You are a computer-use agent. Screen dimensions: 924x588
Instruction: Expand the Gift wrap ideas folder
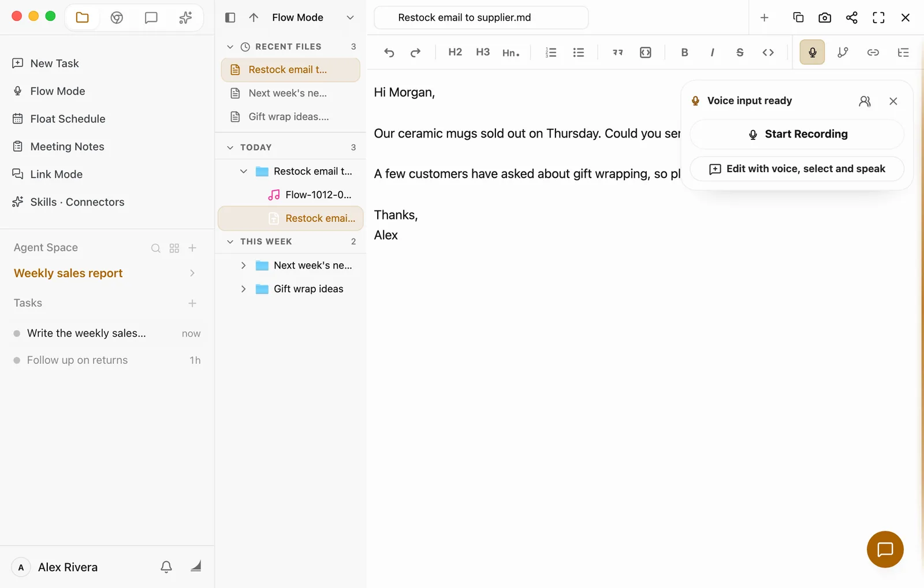click(243, 289)
